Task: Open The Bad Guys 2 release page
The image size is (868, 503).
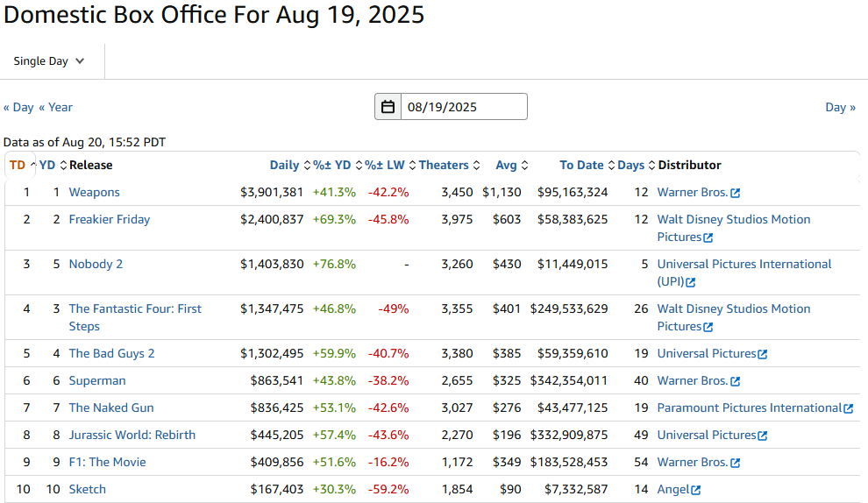Action: [111, 353]
